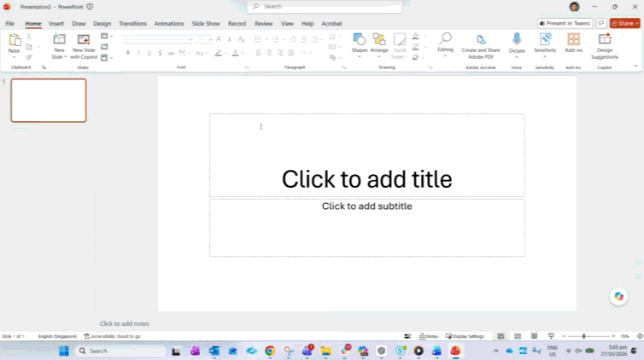Screen dimensions: 644x360
Task: Switch to the Insert tab
Action: pos(56,24)
